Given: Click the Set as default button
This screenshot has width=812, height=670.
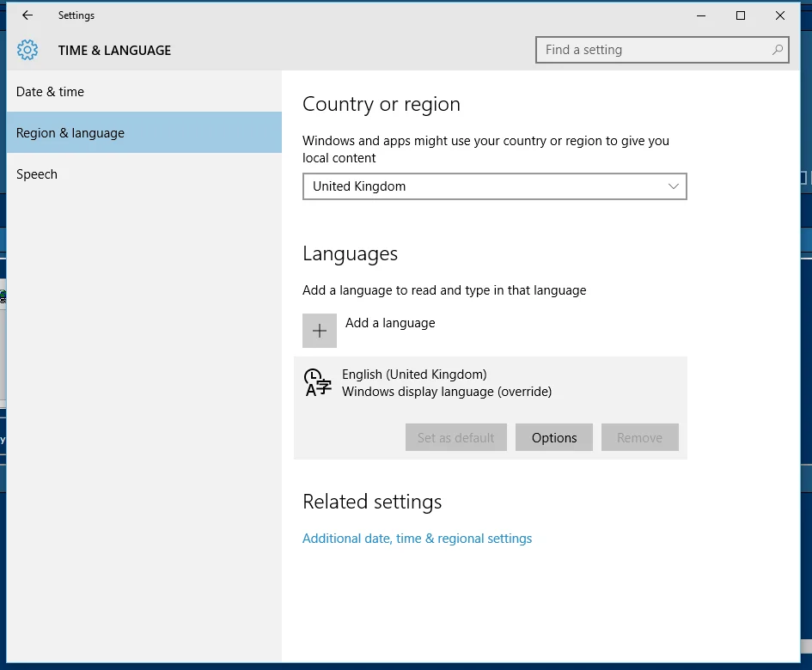Looking at the screenshot, I should point(456,437).
